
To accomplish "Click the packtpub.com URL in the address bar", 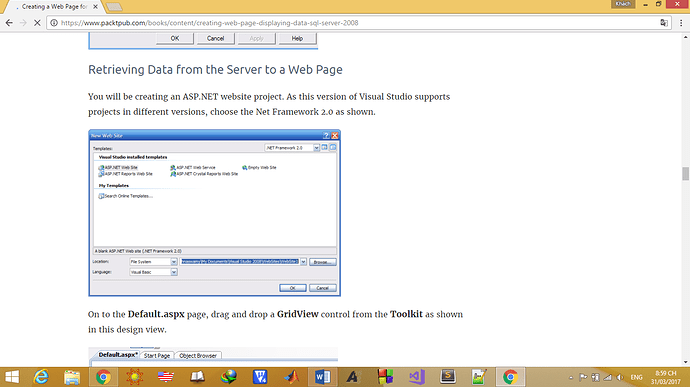I will coord(209,23).
